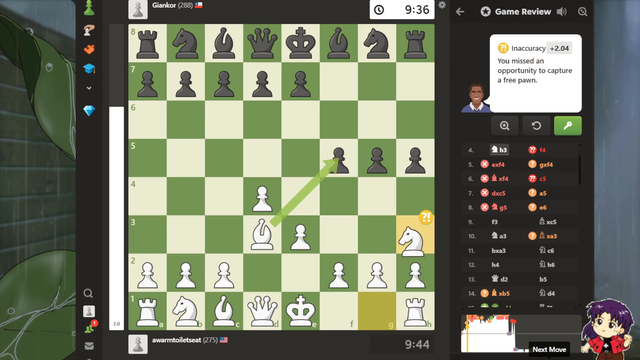
Task: Click the move list scrollbar
Action: click(x=580, y=169)
